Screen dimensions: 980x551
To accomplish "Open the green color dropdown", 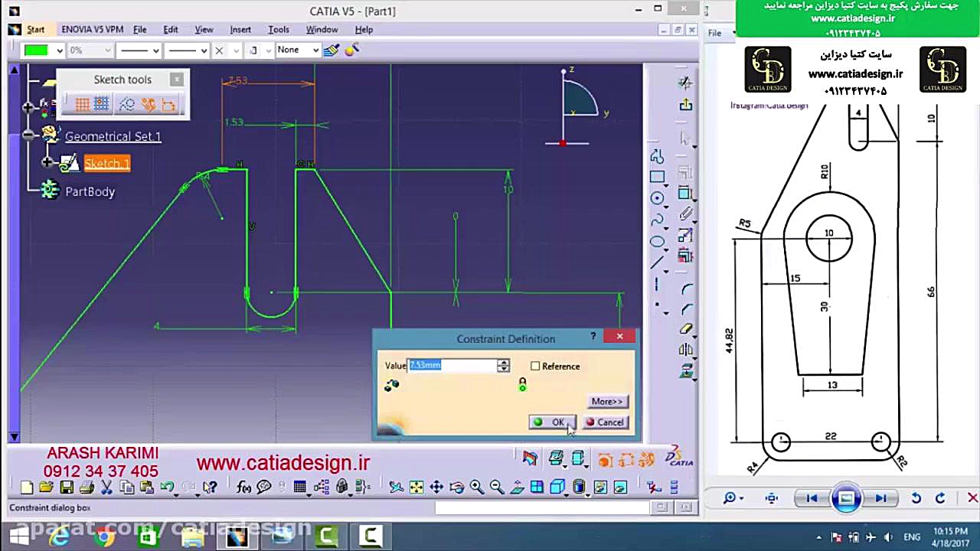I will pos(59,51).
